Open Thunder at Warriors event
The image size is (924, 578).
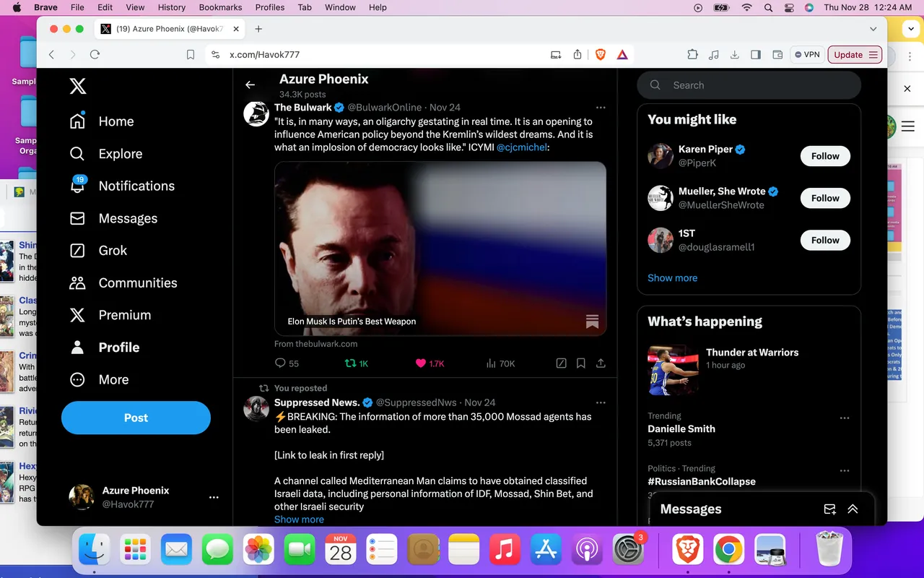[749, 370]
